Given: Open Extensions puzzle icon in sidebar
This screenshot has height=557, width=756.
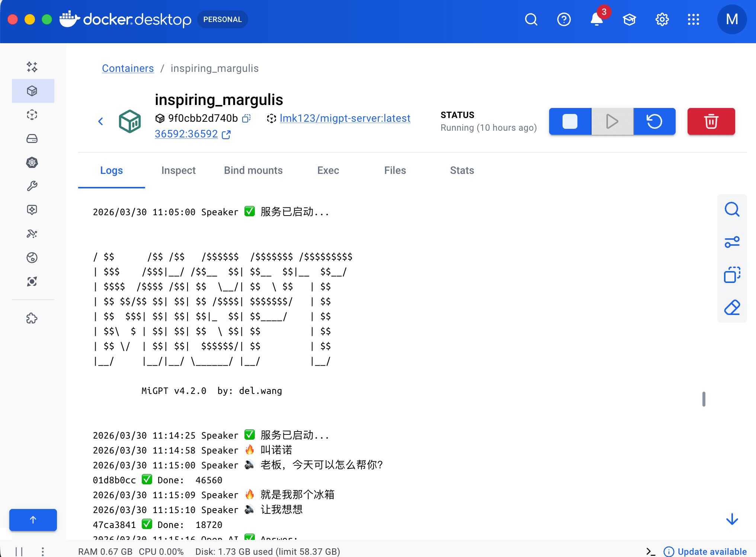Looking at the screenshot, I should tap(32, 318).
